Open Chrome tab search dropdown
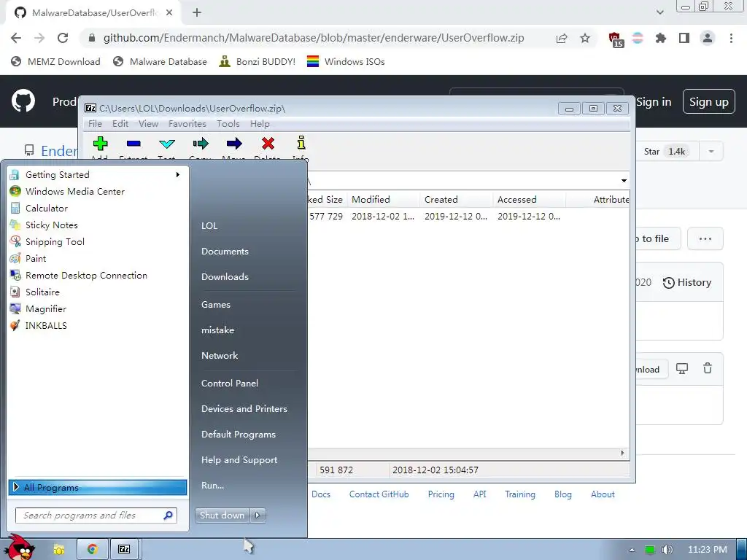The height and width of the screenshot is (560, 747). click(659, 12)
